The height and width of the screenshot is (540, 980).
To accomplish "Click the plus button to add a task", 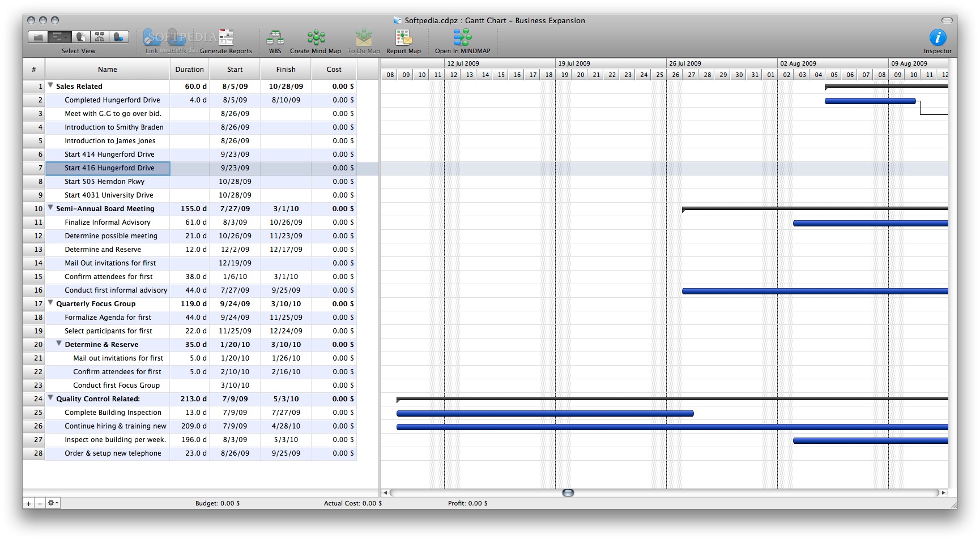I will coord(28,503).
